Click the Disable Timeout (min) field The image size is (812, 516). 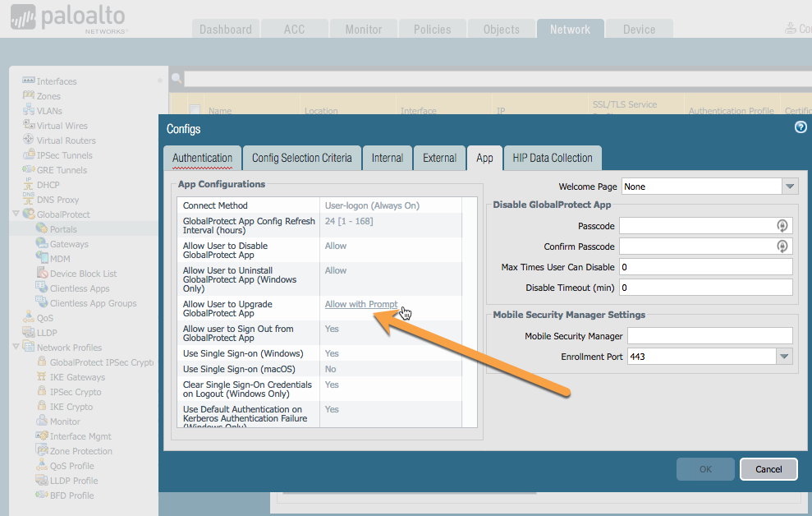coord(706,288)
